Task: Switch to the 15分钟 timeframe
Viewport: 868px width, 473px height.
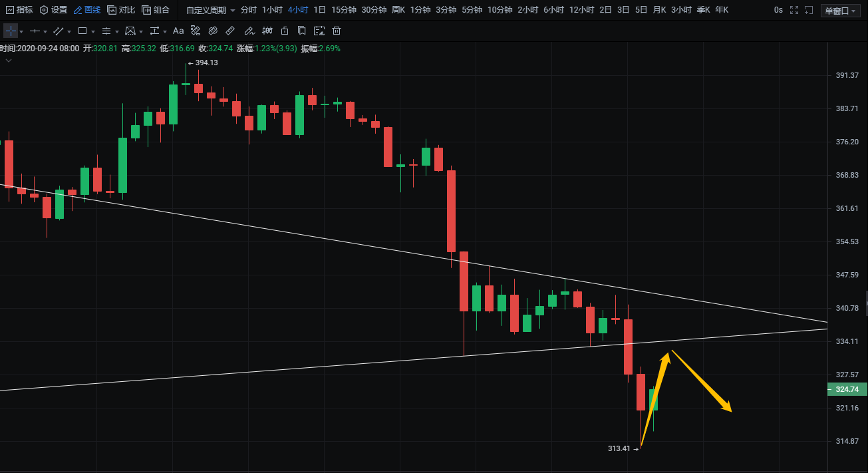Action: 343,10
